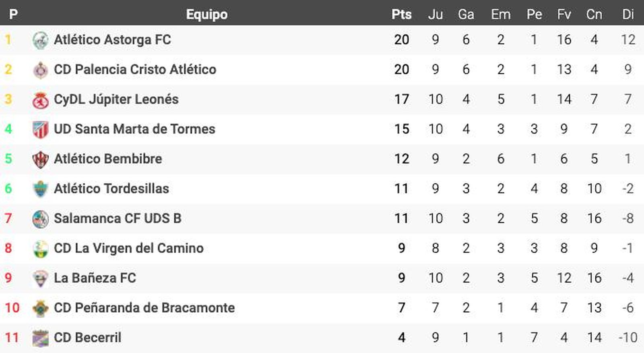Click the Fv goals-for column header
This screenshot has height=353, width=644.
[564, 15]
